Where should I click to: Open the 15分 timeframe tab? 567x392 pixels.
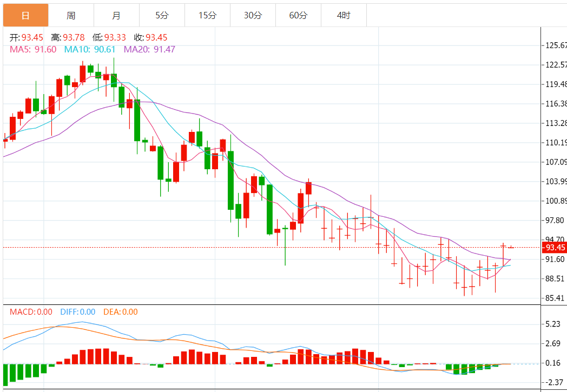[208, 15]
